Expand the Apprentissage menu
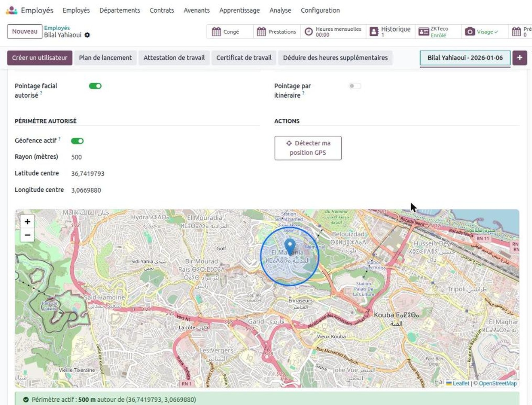Screen dimensions: 532x405 [x=240, y=10]
